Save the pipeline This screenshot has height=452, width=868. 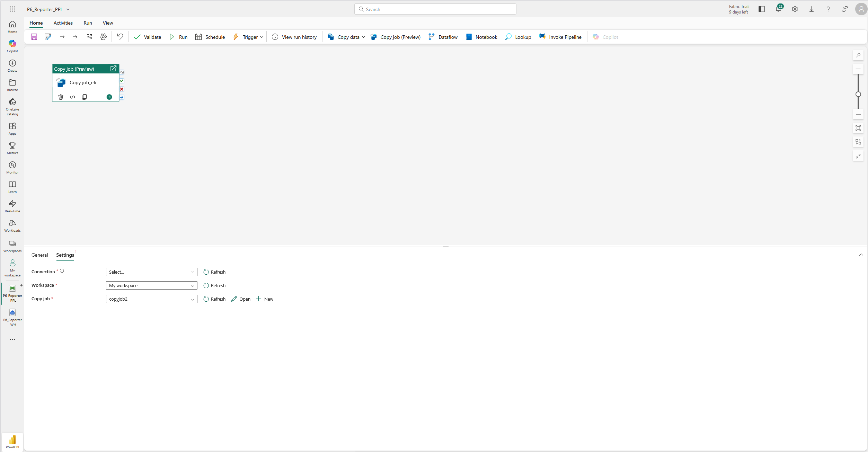coord(34,37)
